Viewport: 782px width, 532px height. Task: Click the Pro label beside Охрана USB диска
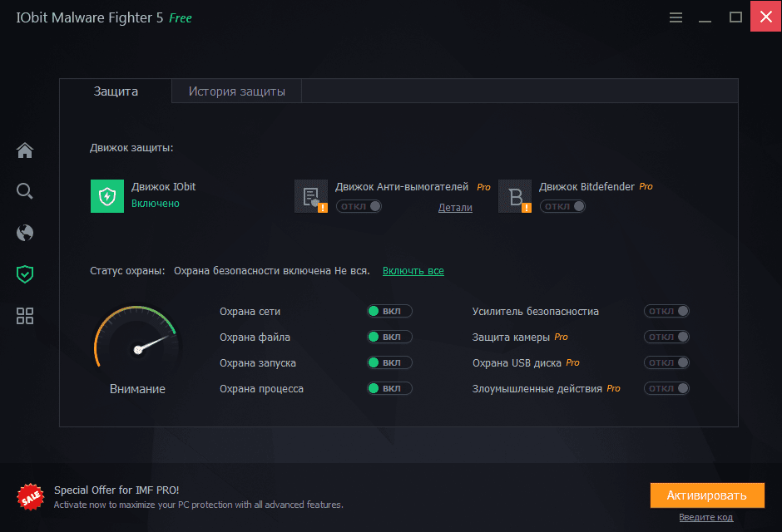click(x=572, y=362)
